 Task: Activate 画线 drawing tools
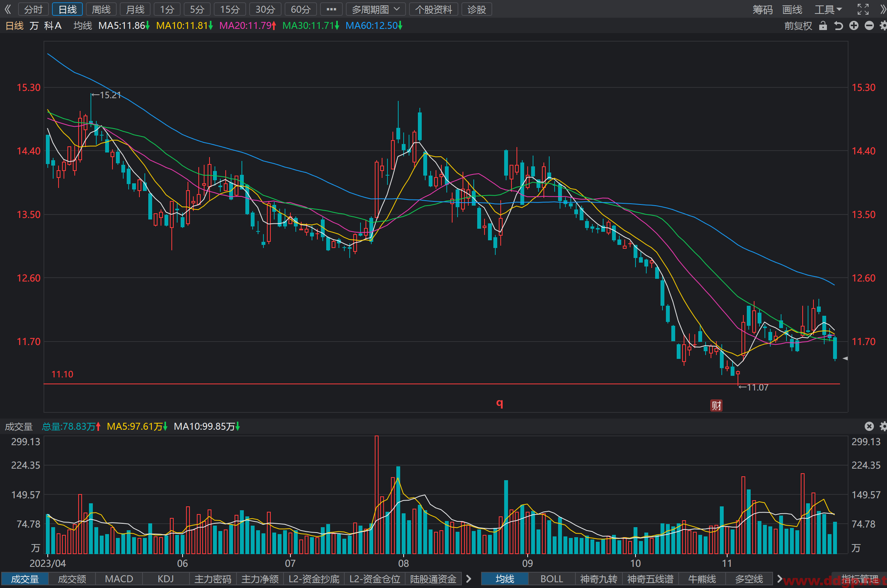point(792,9)
